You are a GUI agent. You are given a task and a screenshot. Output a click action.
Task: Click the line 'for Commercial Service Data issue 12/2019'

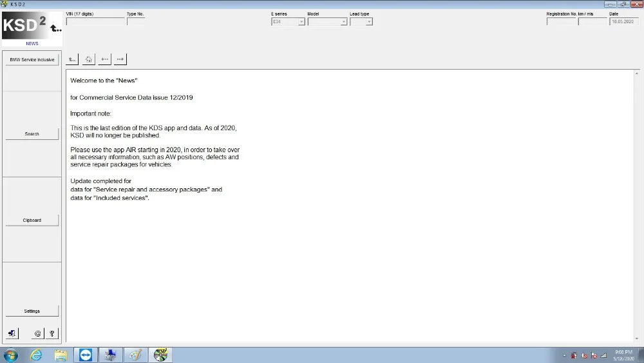pyautogui.click(x=131, y=97)
